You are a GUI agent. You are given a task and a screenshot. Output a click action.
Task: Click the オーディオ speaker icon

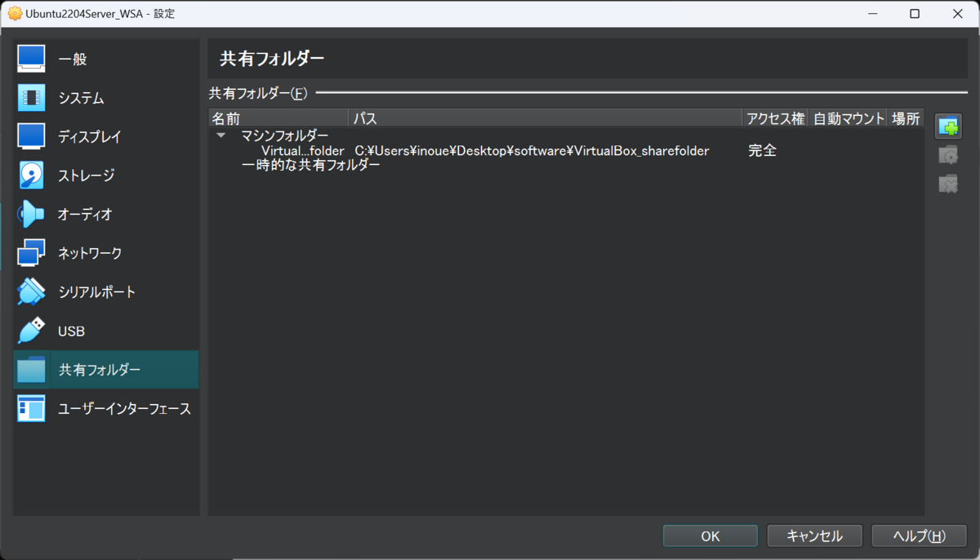(31, 214)
